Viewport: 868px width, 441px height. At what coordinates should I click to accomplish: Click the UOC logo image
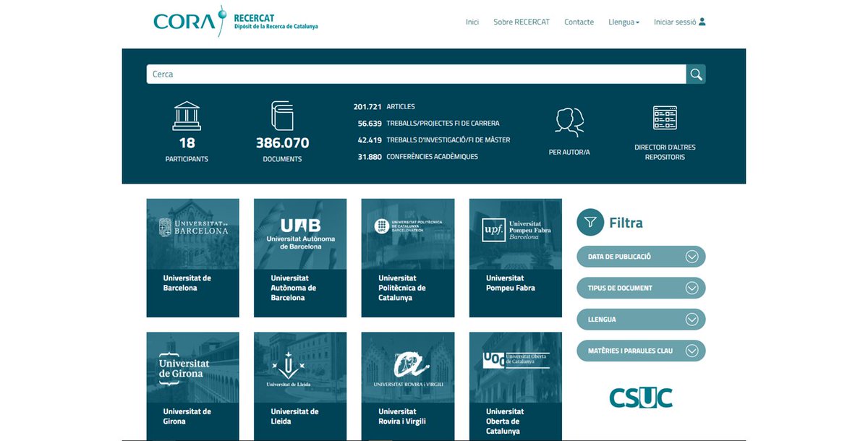pos(516,367)
